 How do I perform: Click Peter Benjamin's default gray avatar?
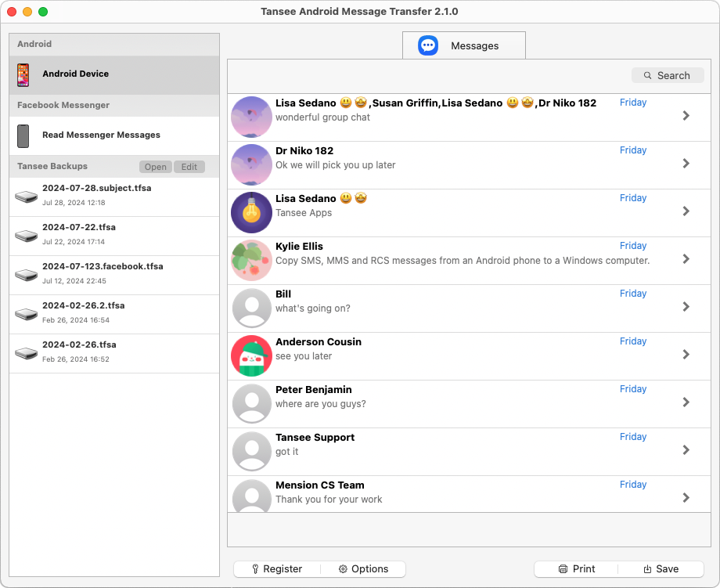252,404
